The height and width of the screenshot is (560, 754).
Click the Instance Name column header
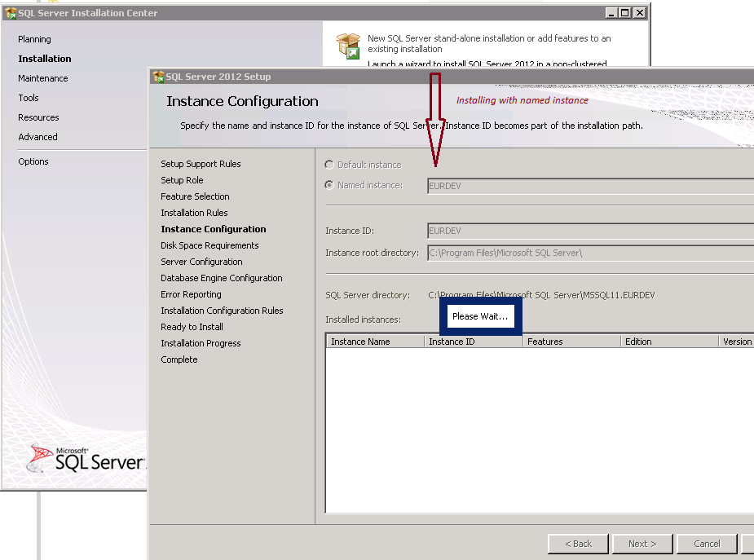click(375, 342)
